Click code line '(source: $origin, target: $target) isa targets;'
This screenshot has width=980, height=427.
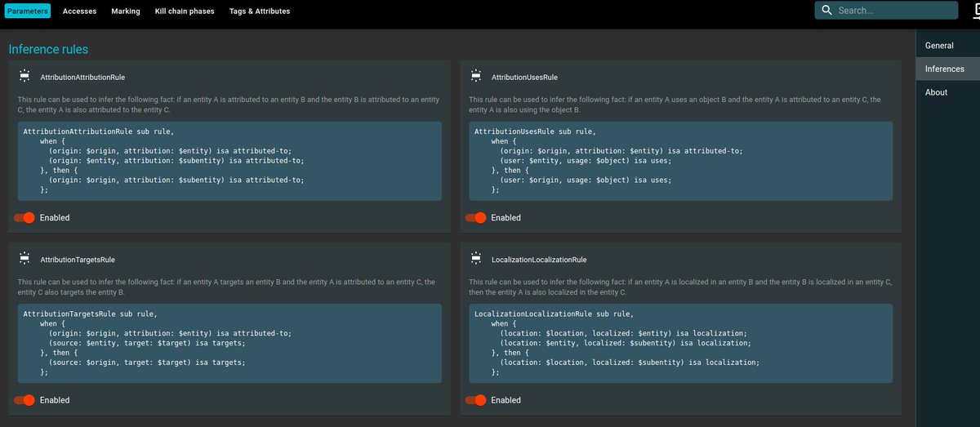(147, 362)
